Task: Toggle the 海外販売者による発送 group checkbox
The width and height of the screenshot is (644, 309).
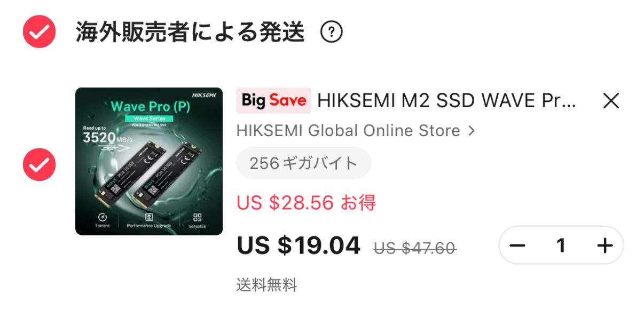Action: pos(39,31)
